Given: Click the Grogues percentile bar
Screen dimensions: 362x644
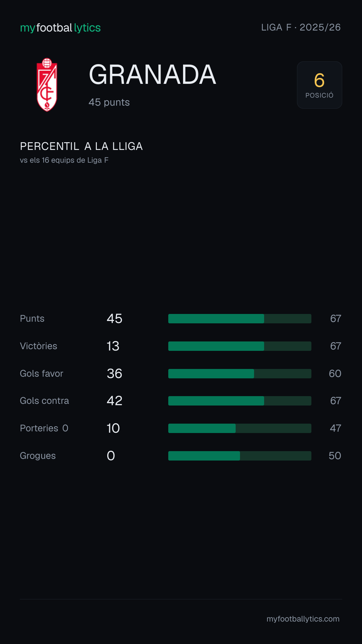Looking at the screenshot, I should coord(240,456).
